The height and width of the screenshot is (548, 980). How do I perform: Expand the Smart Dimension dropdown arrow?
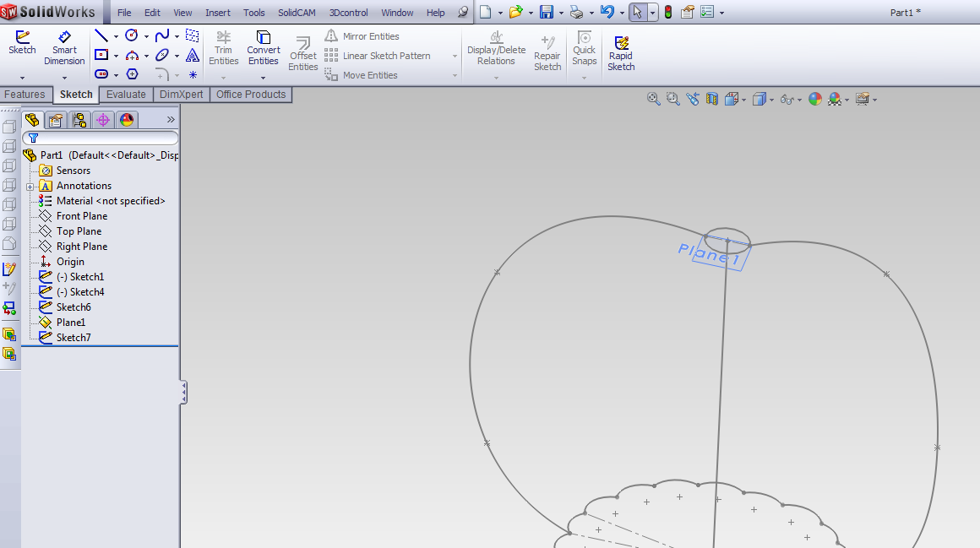point(64,79)
